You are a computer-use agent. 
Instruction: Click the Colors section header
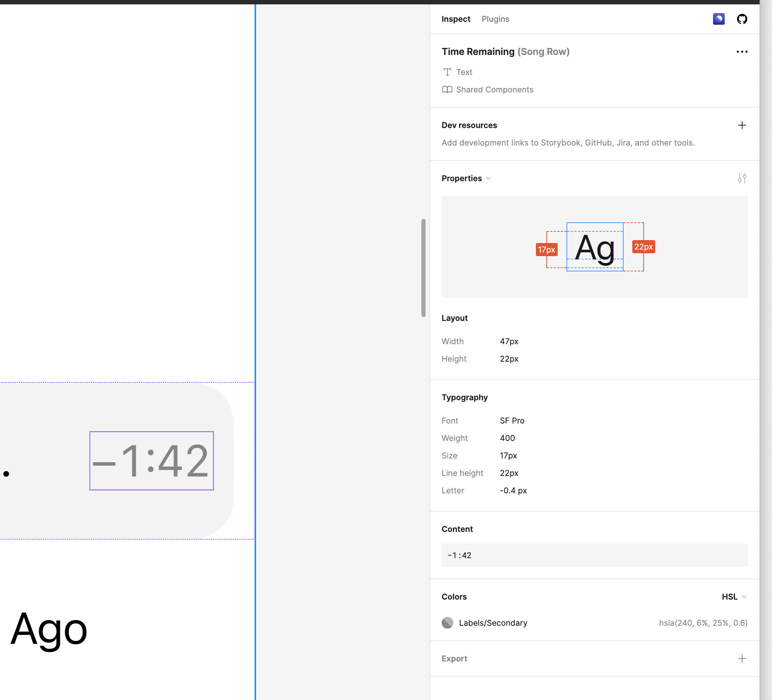(x=454, y=596)
